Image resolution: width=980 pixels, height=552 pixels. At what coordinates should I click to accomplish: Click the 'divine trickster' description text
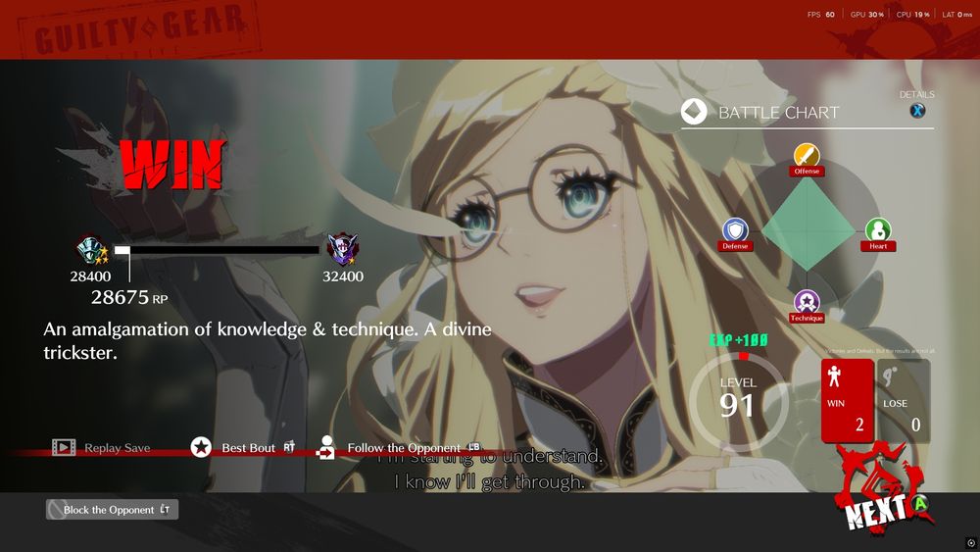tap(268, 340)
